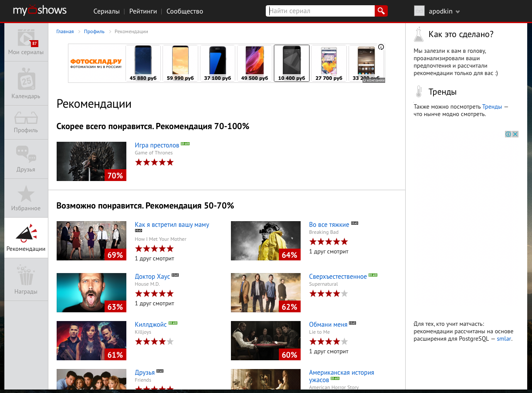Image resolution: width=532 pixels, height=393 pixels.
Task: Click Game of Thrones thumbnail
Action: pos(91,161)
